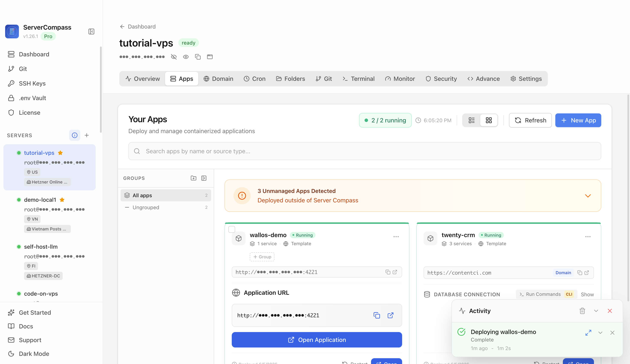Screen dimensions: 630x364
Task: Open wallos-demo more options menu
Action: (x=396, y=237)
